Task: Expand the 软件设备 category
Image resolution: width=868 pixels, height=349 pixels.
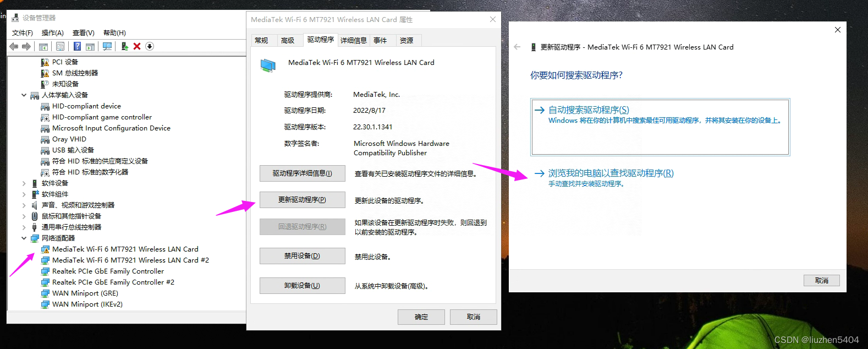Action: tap(24, 183)
